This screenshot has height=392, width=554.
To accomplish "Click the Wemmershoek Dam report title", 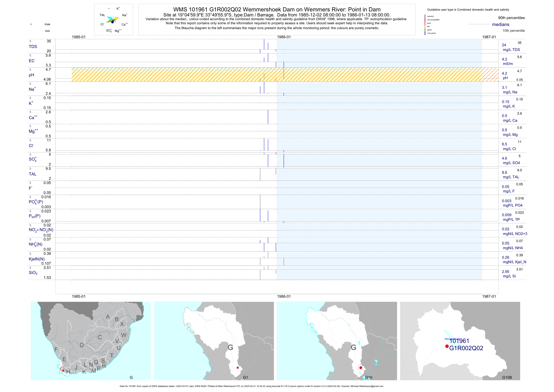I will click(277, 9).
